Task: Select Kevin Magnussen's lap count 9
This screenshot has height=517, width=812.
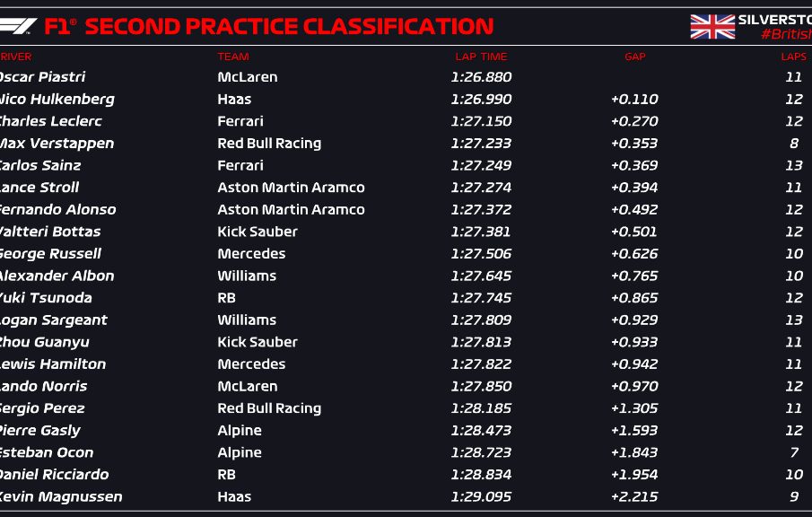Action: [794, 496]
